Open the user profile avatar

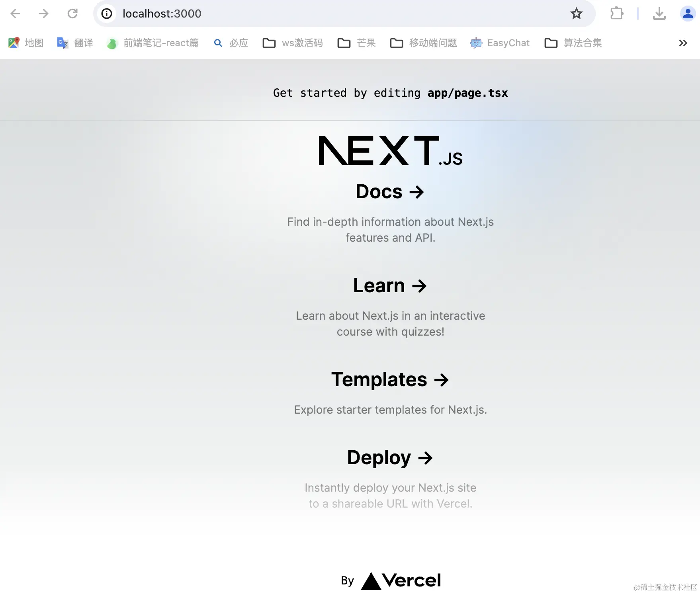pos(688,14)
